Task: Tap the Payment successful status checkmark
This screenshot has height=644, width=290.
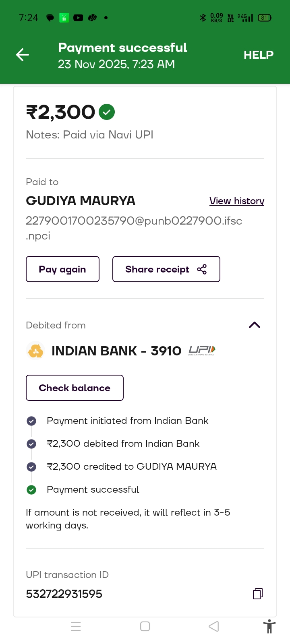Action: pos(31,490)
